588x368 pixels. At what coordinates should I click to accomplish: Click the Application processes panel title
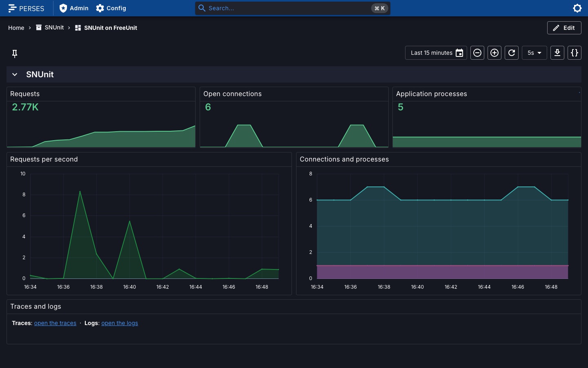[x=432, y=94]
